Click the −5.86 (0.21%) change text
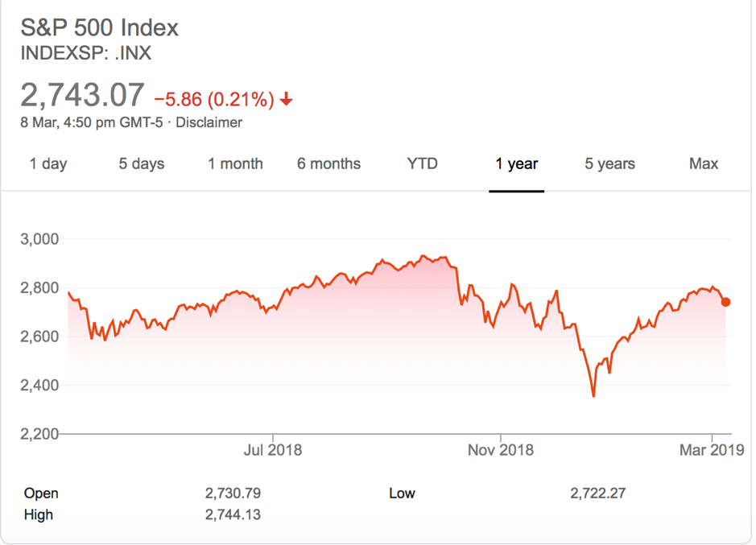Image resolution: width=756 pixels, height=545 pixels. point(214,100)
